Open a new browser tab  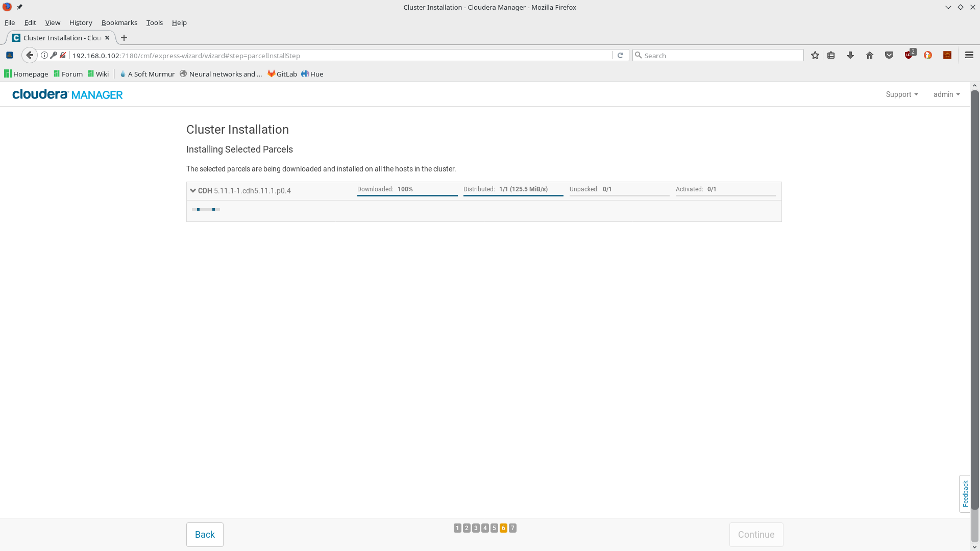[124, 38]
